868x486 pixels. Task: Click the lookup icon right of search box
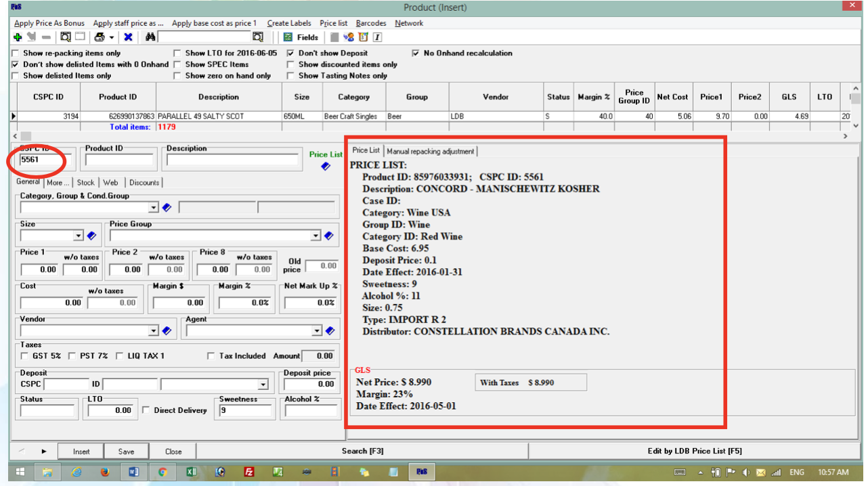258,37
